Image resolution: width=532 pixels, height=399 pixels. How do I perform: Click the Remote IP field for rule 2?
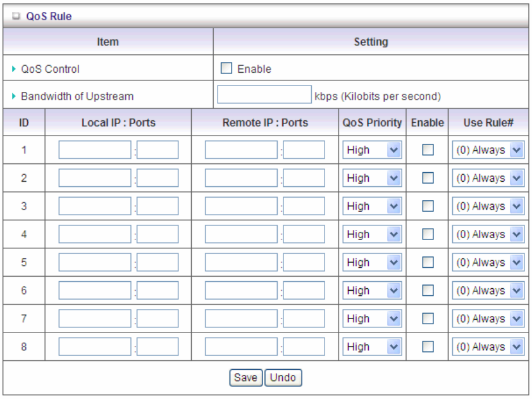(x=241, y=178)
